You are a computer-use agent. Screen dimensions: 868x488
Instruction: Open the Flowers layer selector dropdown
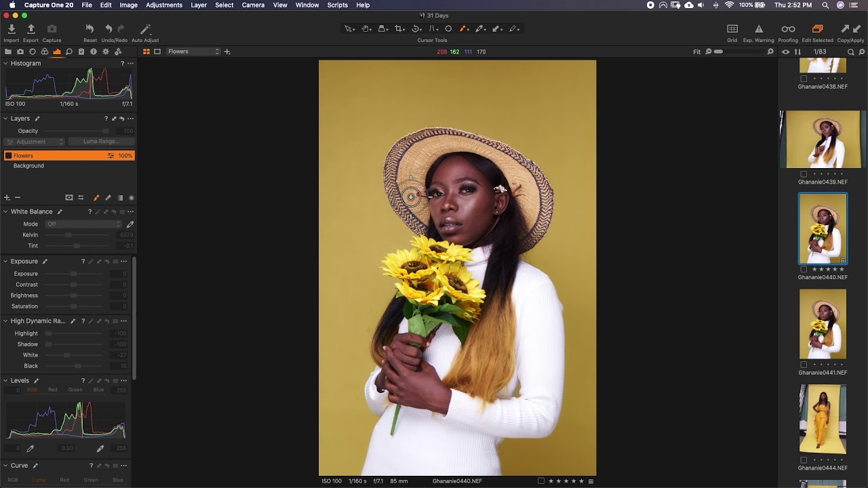pyautogui.click(x=193, y=52)
